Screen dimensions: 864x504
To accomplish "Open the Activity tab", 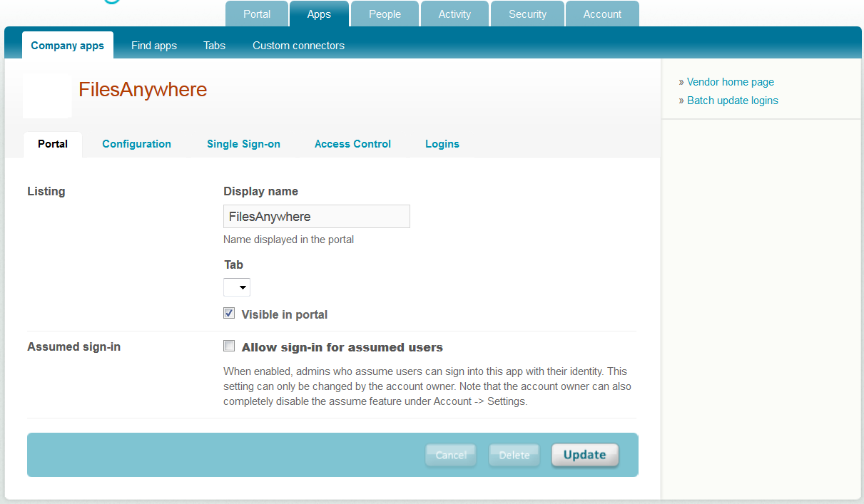I will pyautogui.click(x=455, y=14).
